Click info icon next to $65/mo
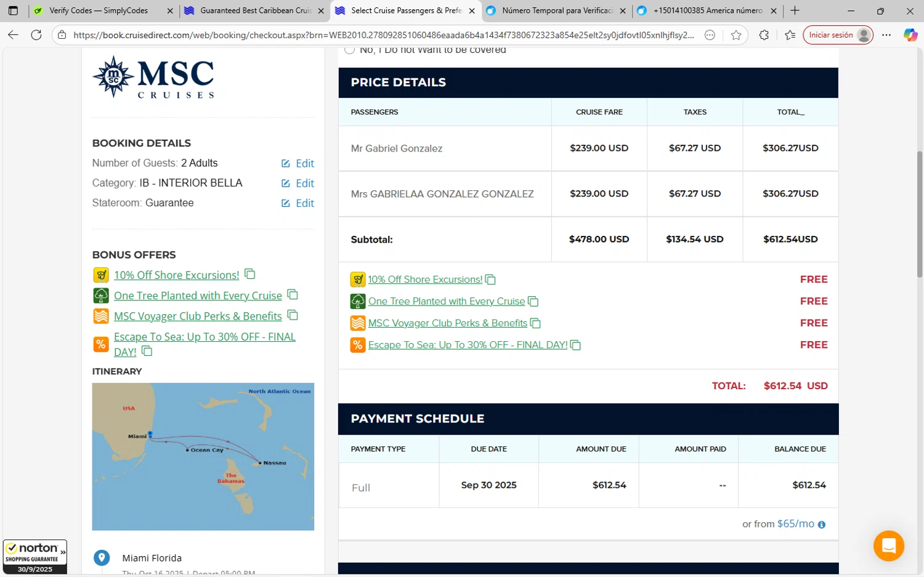Screen dimensions: 924x577 [x=821, y=525]
